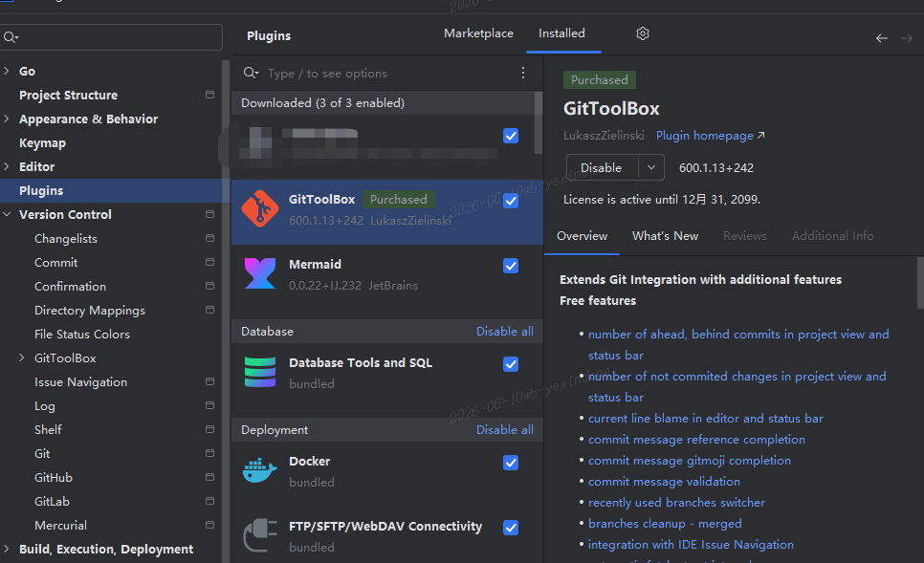Collapse the Version Control node
The image size is (924, 563).
(x=7, y=214)
